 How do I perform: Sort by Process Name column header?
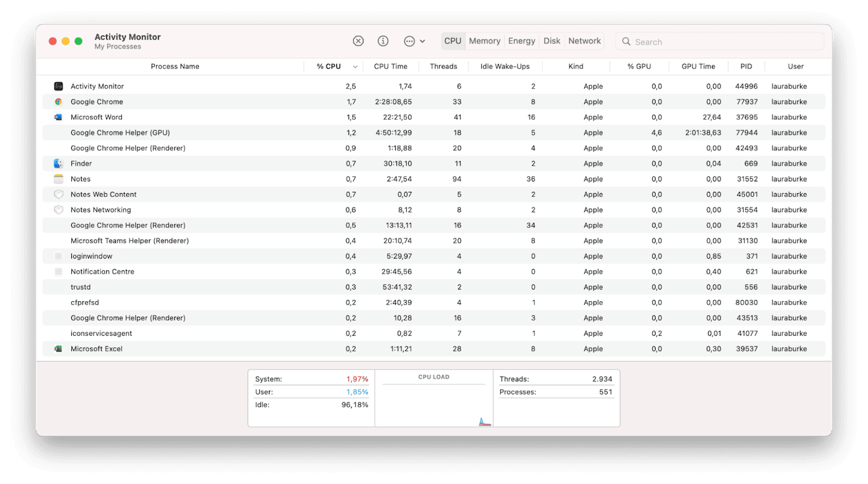(x=175, y=66)
